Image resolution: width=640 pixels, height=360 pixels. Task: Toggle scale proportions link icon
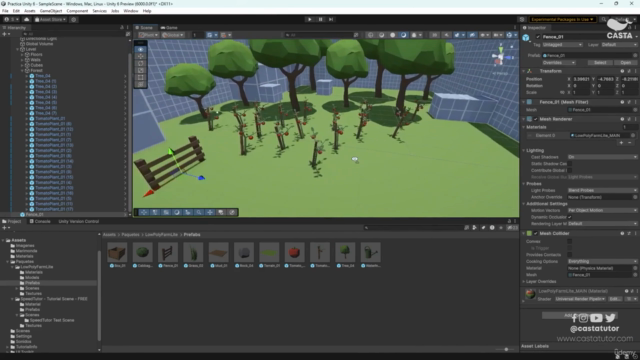[x=562, y=93]
